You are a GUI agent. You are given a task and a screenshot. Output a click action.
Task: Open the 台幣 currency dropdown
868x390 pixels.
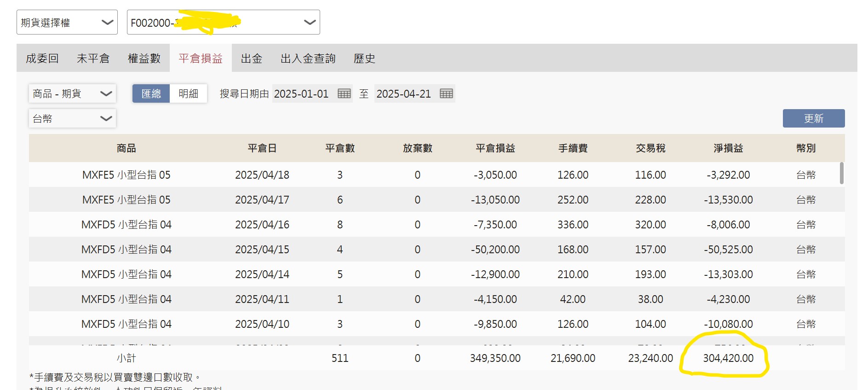[72, 118]
